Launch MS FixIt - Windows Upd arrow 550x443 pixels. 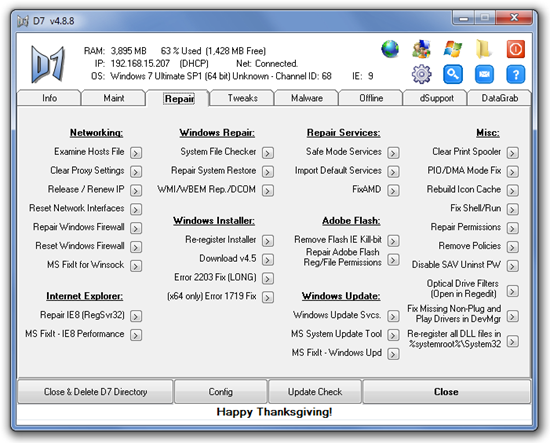[x=393, y=354]
